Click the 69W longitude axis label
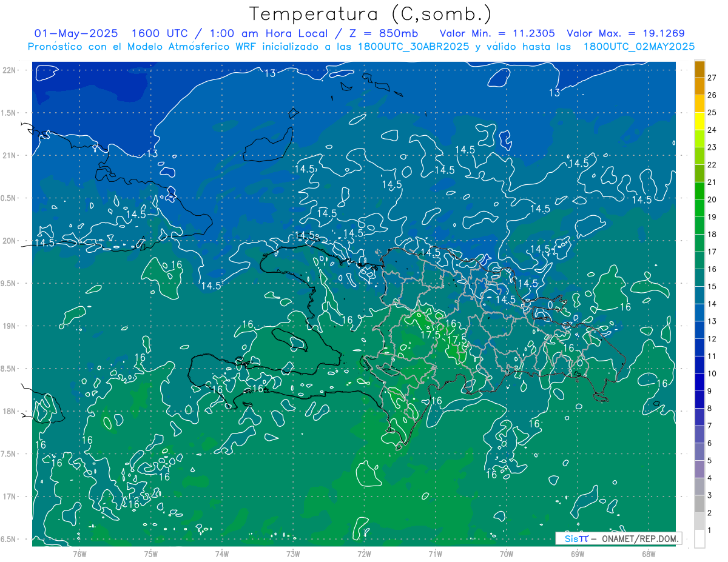Image resolution: width=728 pixels, height=562 pixels. tap(577, 554)
